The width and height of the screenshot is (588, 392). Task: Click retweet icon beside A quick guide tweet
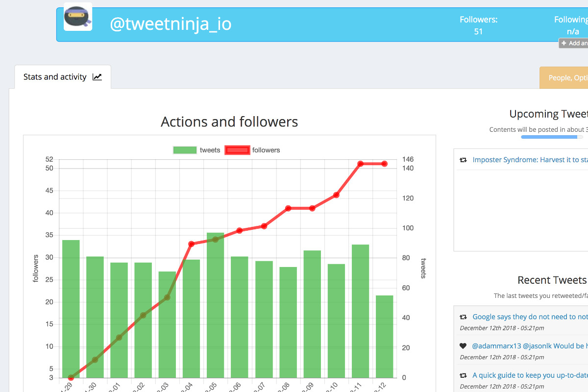pyautogui.click(x=463, y=375)
